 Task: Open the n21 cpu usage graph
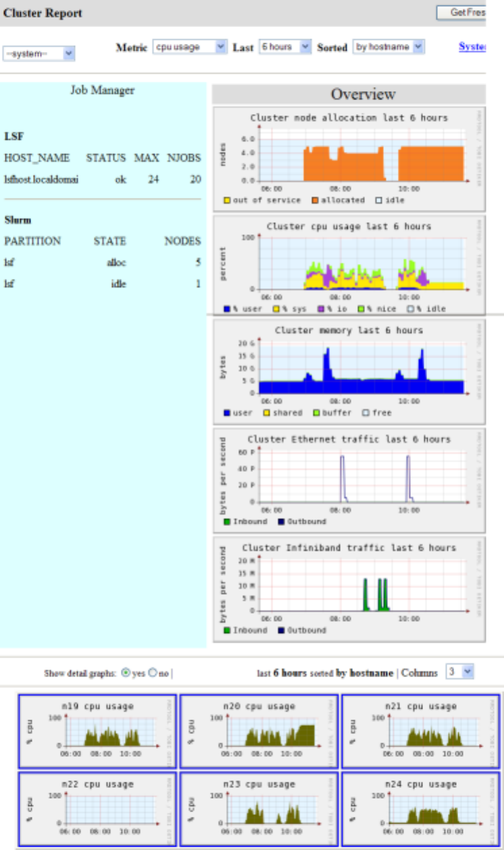pyautogui.click(x=422, y=731)
